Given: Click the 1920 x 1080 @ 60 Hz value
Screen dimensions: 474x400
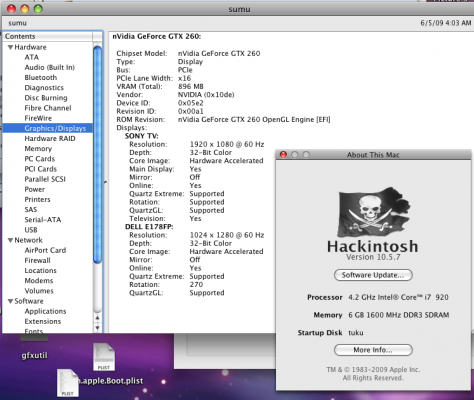Looking at the screenshot, I should pos(227,144).
